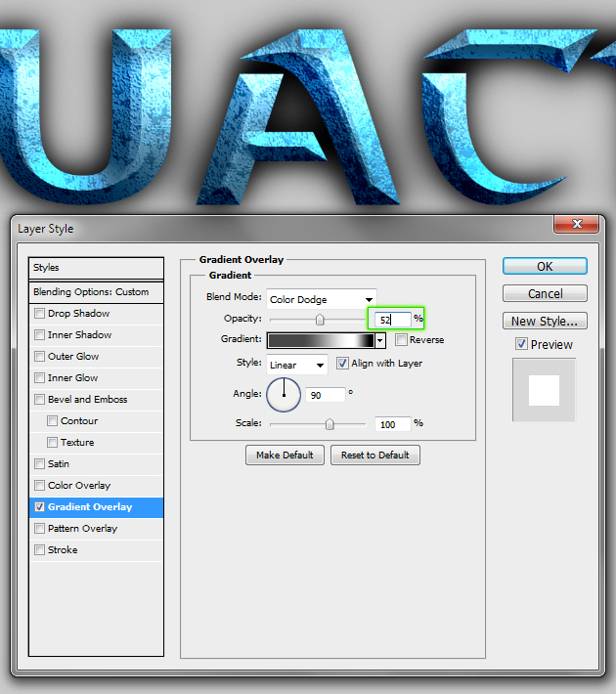
Task: Click the OK button
Action: coord(545,266)
